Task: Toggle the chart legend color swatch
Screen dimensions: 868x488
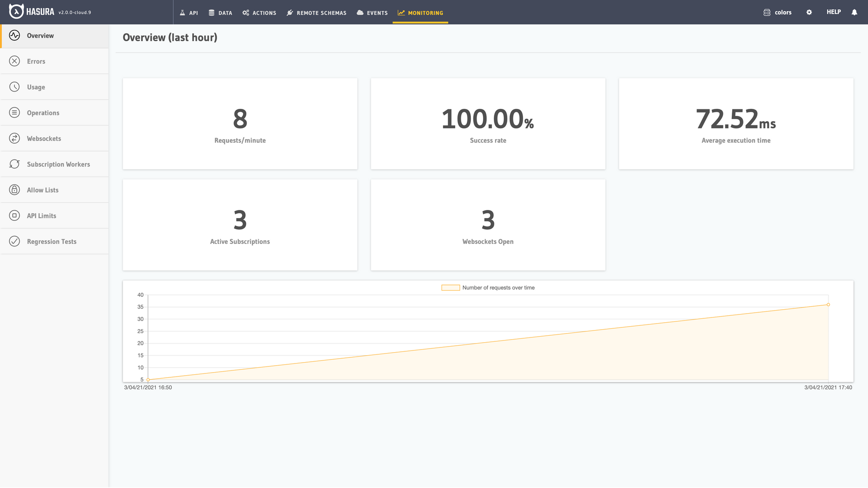Action: coord(450,288)
